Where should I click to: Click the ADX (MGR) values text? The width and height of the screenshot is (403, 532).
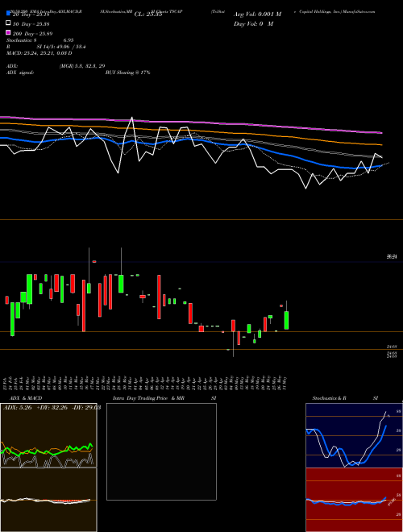(x=82, y=66)
